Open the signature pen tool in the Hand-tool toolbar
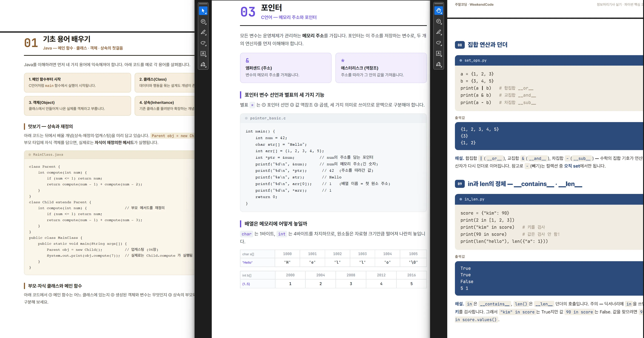The height and width of the screenshot is (338, 644). (x=438, y=64)
